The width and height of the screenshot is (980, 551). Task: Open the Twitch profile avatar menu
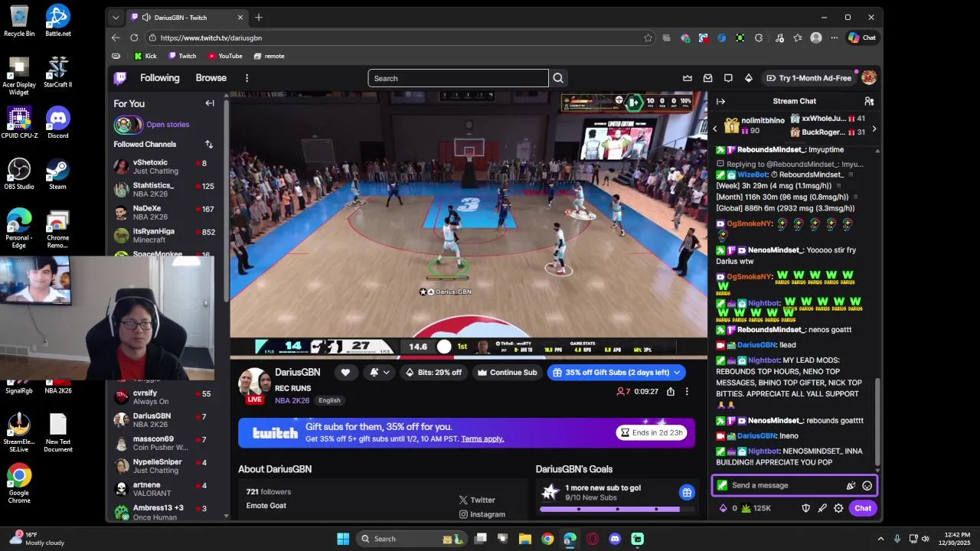click(x=868, y=78)
